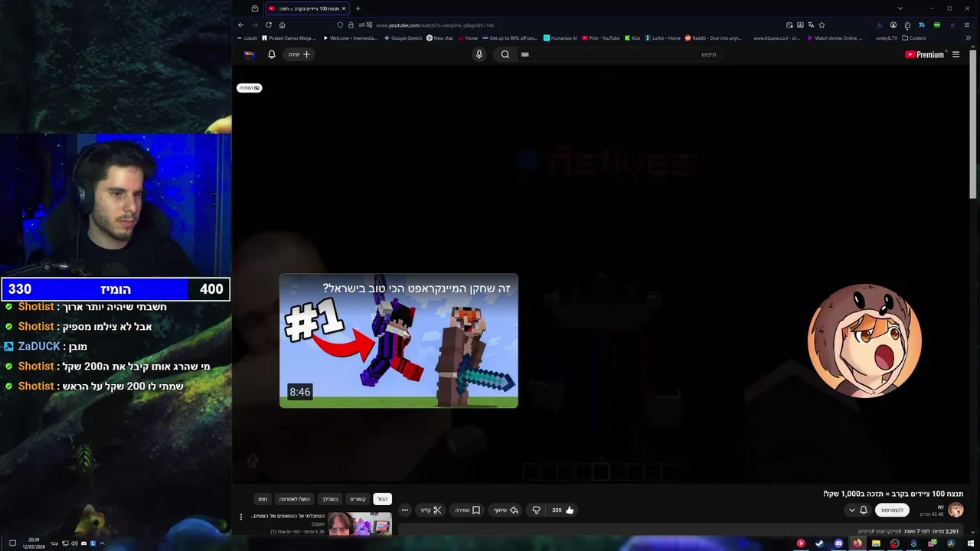Toggle subscription notification bell
Image resolution: width=980 pixels, height=551 pixels.
864,510
